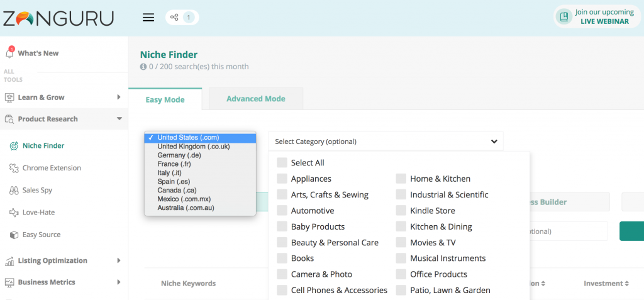Open What's New in the sidebar
Image resolution: width=644 pixels, height=300 pixels.
[38, 53]
